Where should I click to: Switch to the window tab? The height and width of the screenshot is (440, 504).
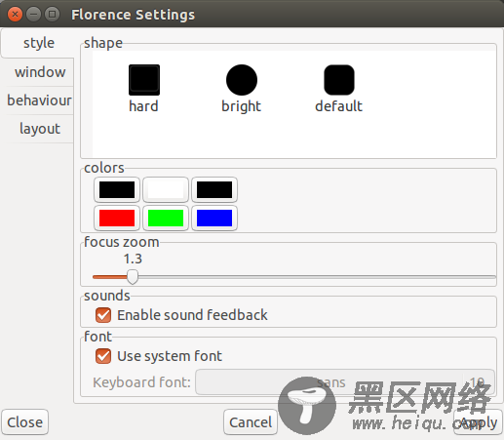pyautogui.click(x=40, y=72)
